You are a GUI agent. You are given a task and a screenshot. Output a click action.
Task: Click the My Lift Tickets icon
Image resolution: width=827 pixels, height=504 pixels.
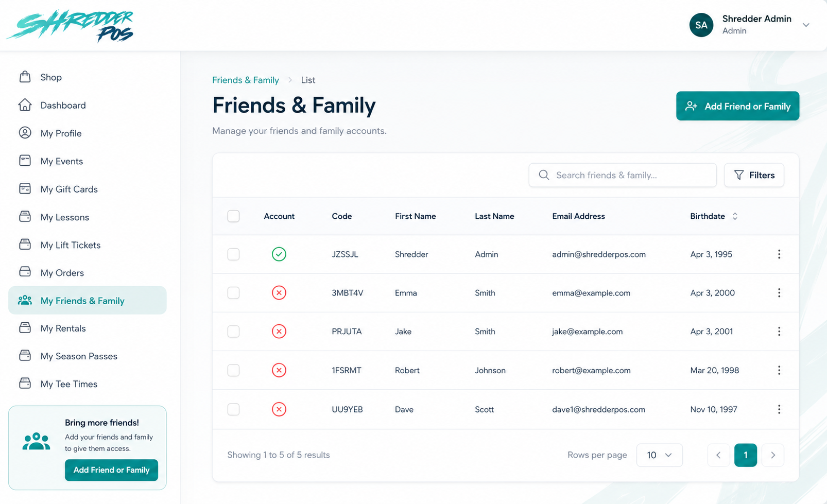25,245
